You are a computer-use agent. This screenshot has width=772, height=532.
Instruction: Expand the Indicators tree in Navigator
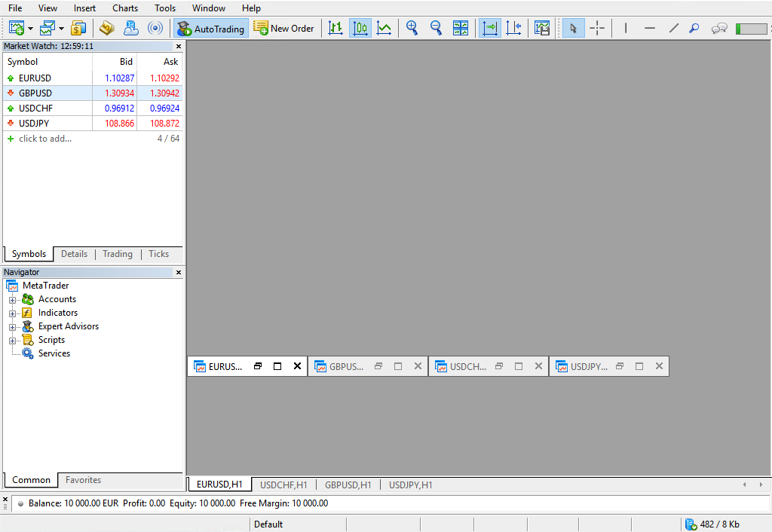pos(12,312)
